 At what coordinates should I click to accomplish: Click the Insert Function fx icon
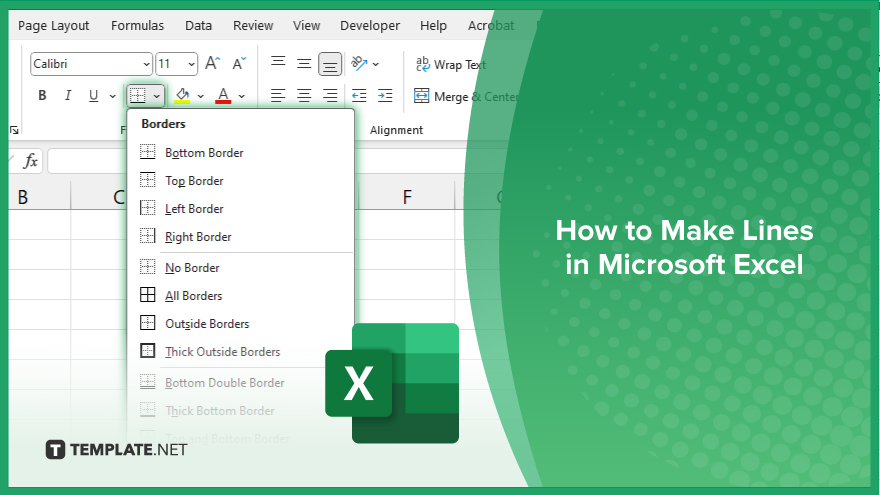[x=31, y=162]
